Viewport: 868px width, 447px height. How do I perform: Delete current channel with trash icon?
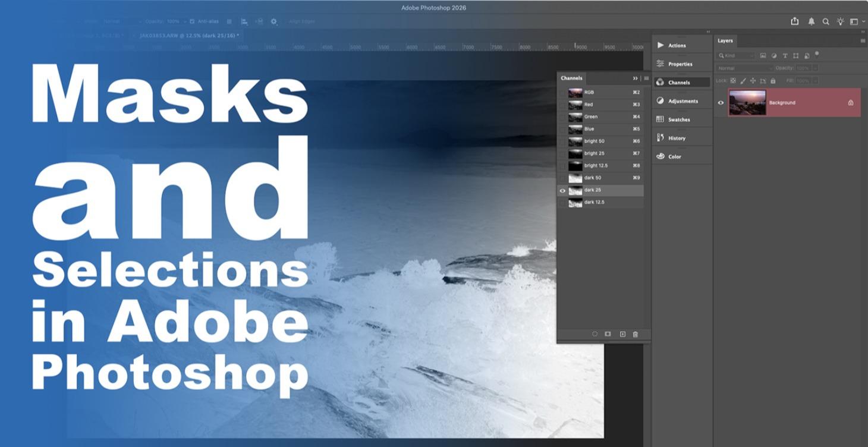pyautogui.click(x=635, y=334)
